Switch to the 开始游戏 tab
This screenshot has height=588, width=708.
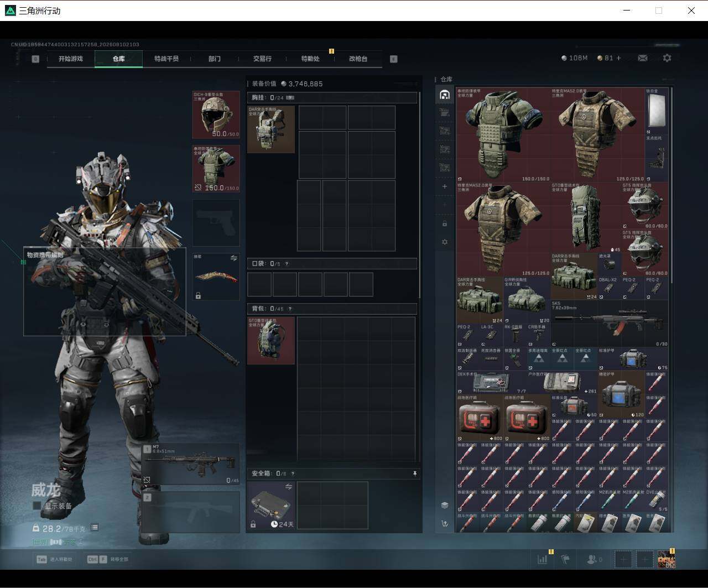pyautogui.click(x=71, y=59)
